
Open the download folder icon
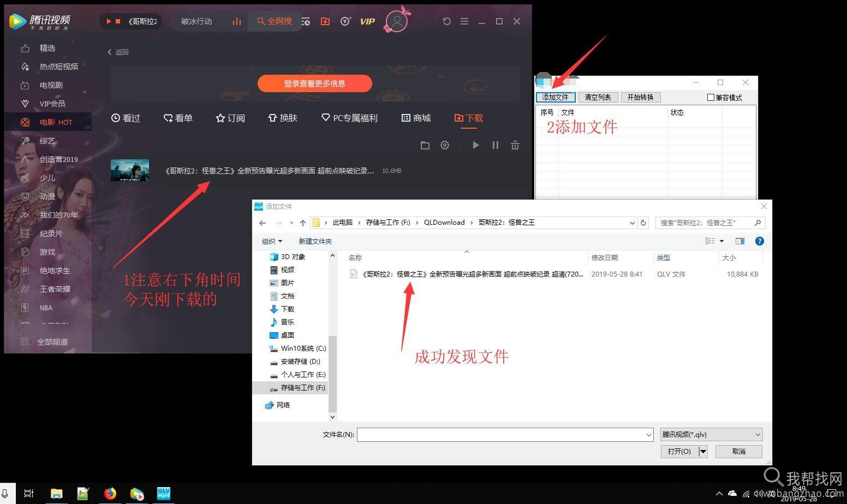click(425, 145)
